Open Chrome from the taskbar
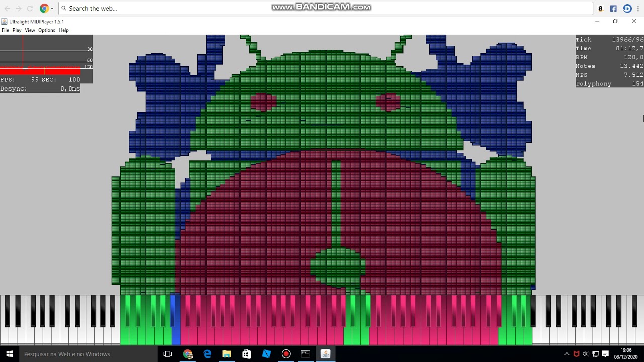 pos(188,354)
